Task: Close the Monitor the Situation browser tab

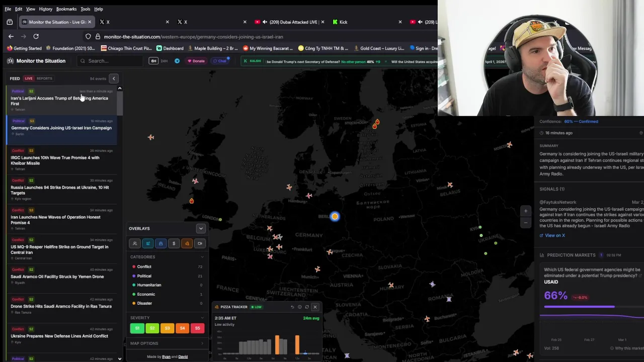Action: pyautogui.click(x=90, y=22)
